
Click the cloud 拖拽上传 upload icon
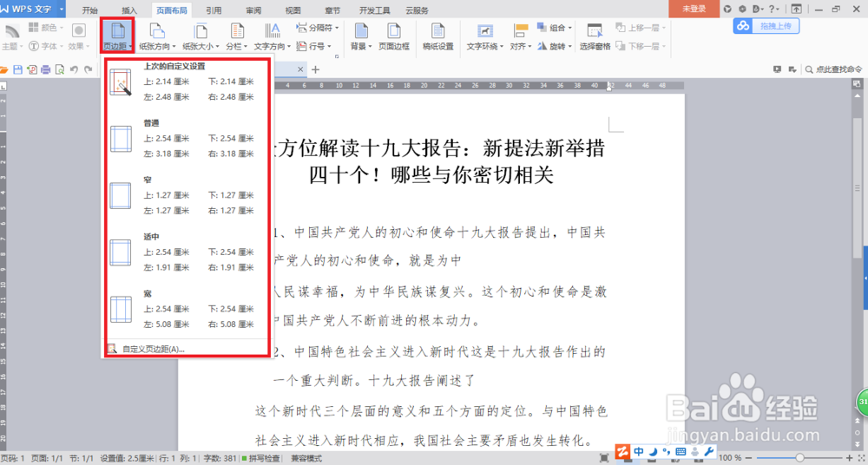[x=744, y=25]
